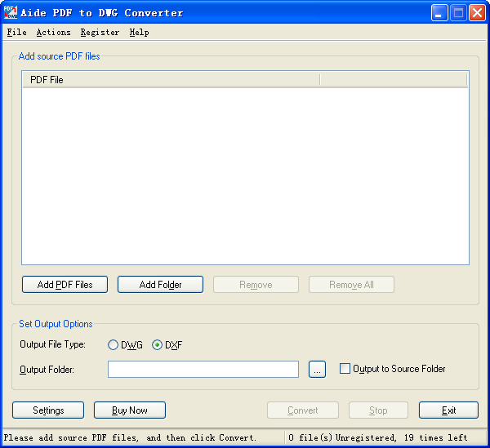Open the Register menu
Viewport: 490px width, 448px height.
click(100, 32)
